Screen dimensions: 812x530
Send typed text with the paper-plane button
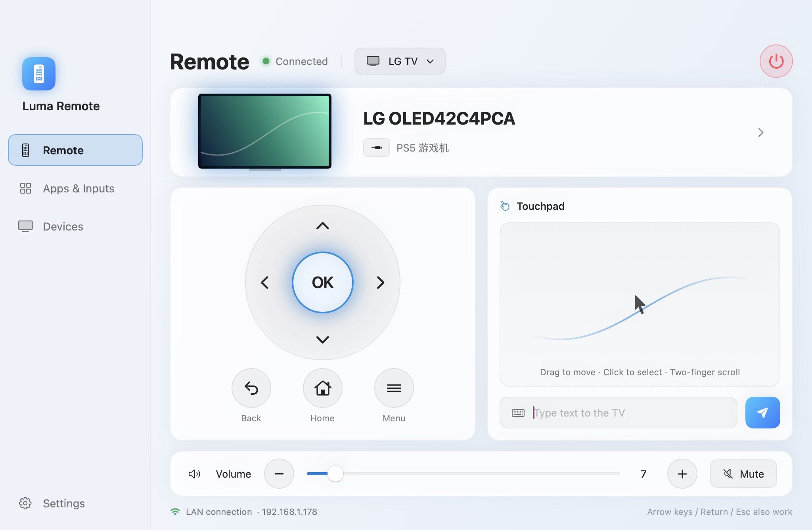(x=763, y=413)
